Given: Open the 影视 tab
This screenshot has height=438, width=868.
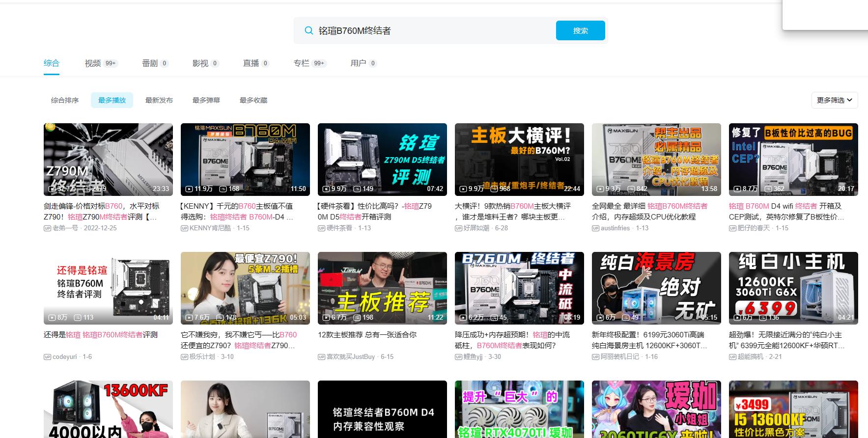Looking at the screenshot, I should tap(205, 63).
